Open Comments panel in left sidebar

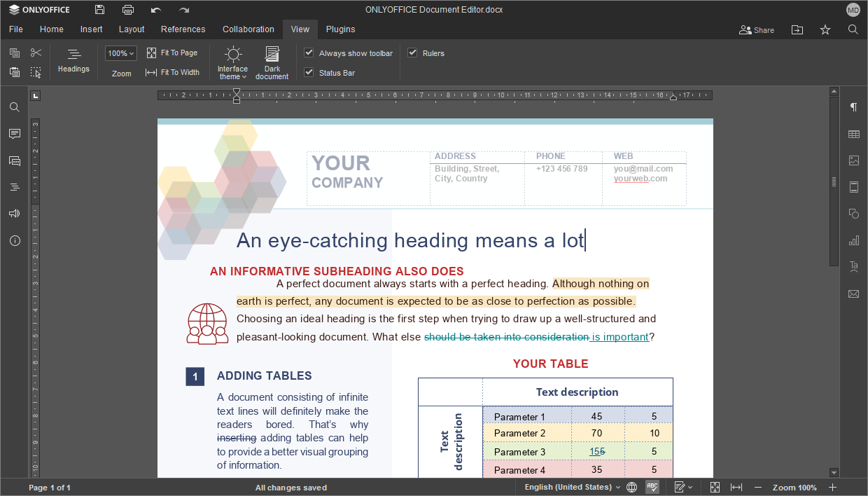click(x=14, y=134)
